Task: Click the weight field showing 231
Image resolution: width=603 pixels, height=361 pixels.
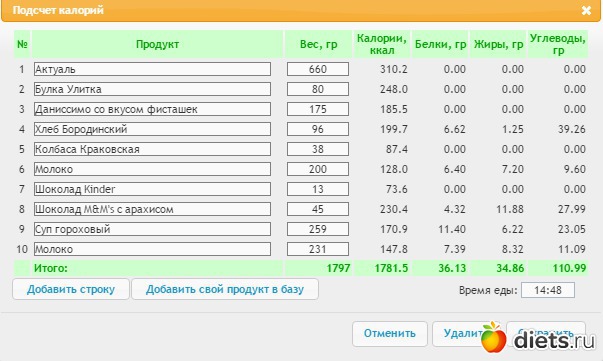Action: 318,249
